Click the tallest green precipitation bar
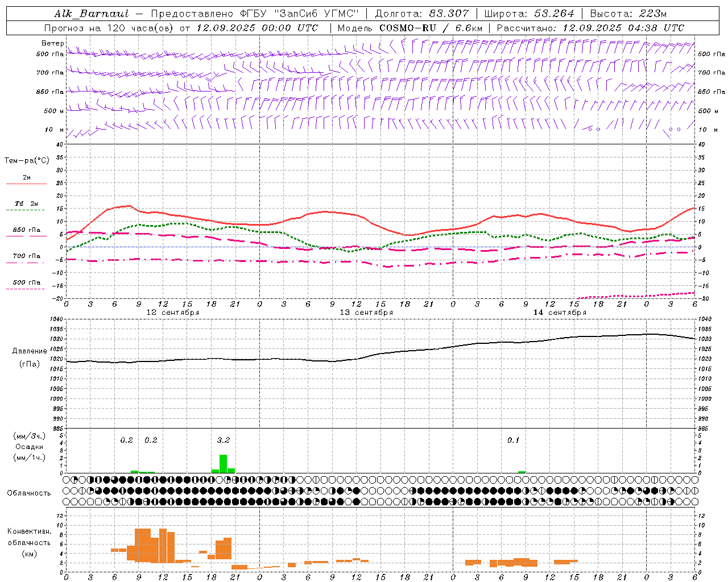Viewport: 728px width, 582px height. click(223, 464)
